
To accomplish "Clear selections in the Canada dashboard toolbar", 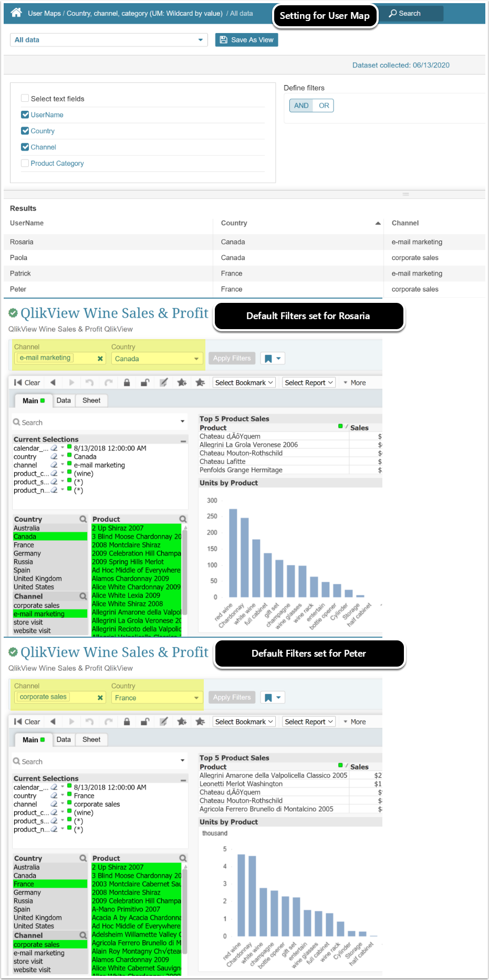I will [27, 383].
